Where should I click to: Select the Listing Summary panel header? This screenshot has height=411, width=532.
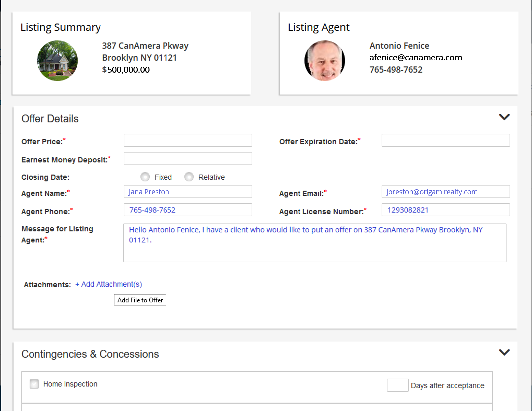[x=61, y=27]
